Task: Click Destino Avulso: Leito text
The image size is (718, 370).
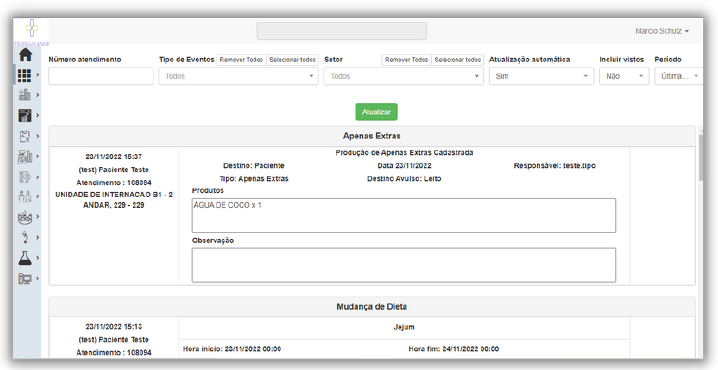Action: (404, 179)
